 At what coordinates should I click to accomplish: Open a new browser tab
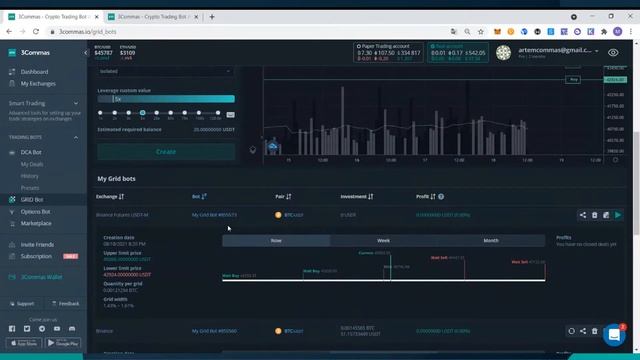[212, 17]
